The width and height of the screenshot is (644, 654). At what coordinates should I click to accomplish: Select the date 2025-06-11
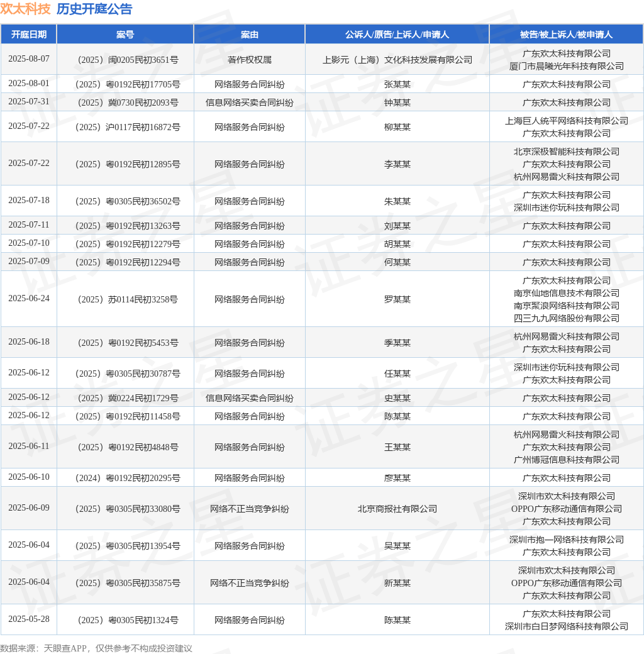(x=29, y=446)
